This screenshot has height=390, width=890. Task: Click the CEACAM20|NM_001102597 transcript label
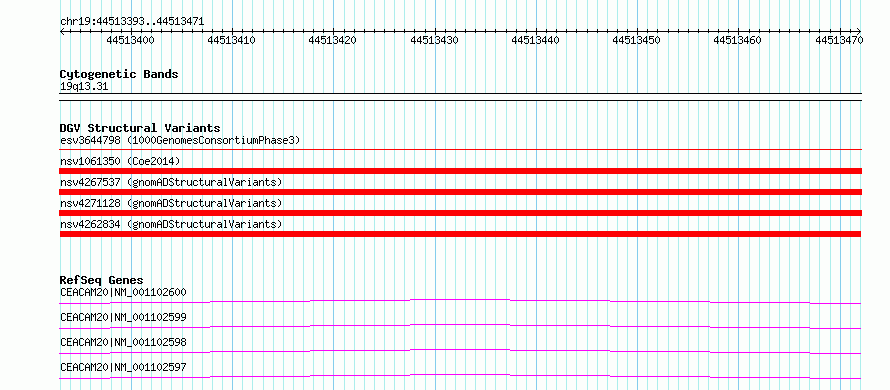(x=123, y=367)
